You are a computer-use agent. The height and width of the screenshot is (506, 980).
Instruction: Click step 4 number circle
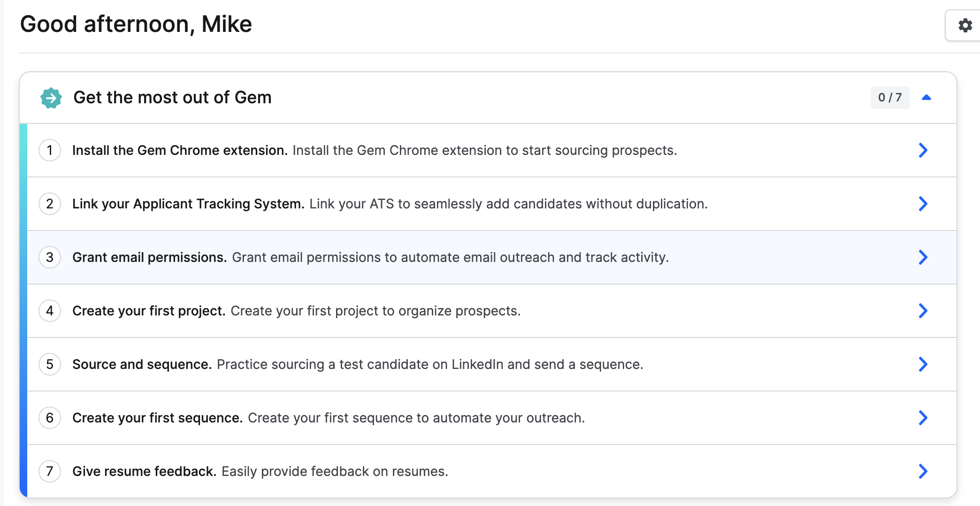pos(50,311)
